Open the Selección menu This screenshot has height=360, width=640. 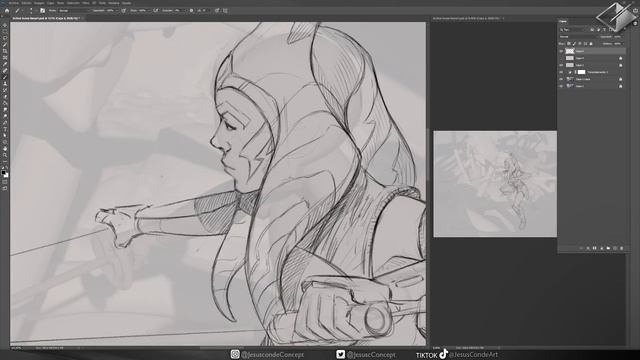(73, 3)
